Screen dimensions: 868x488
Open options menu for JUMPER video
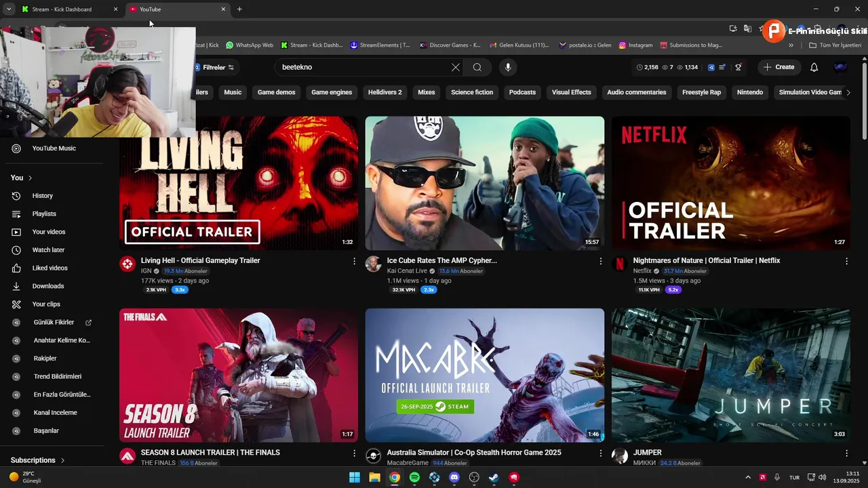click(846, 453)
